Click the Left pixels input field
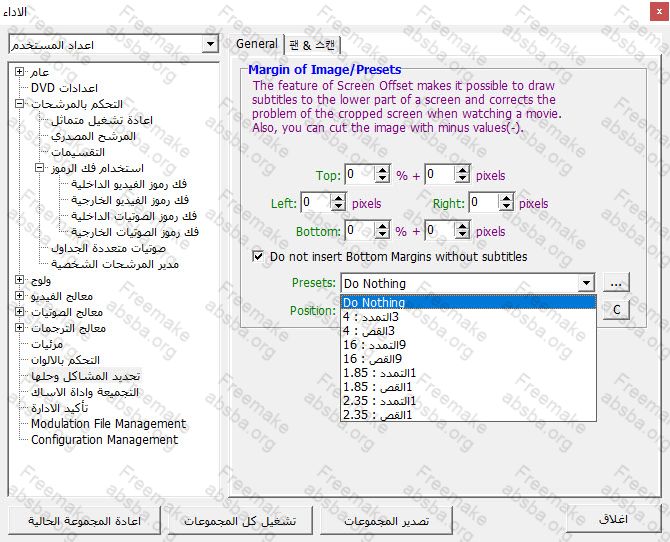 316,202
